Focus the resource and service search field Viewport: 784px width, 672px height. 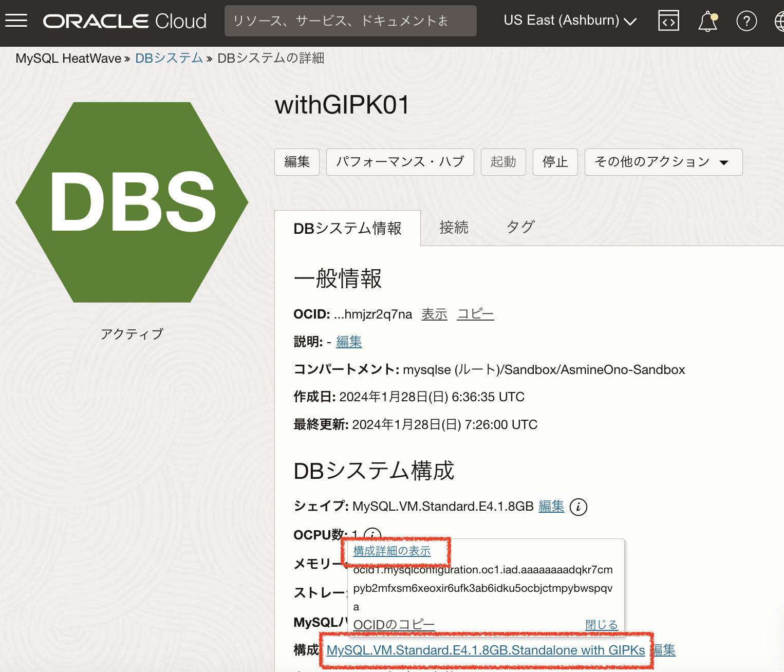click(350, 21)
